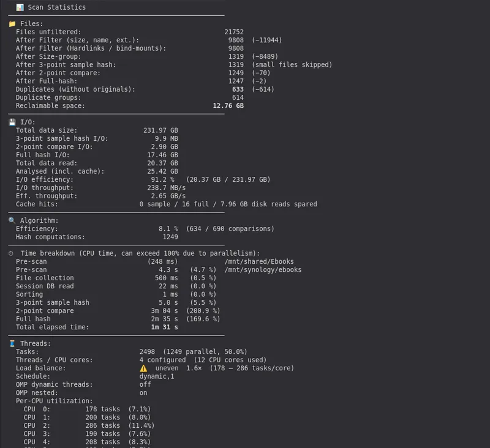Click OMP nested value 'on'
This screenshot has width=490, height=448.
click(143, 393)
